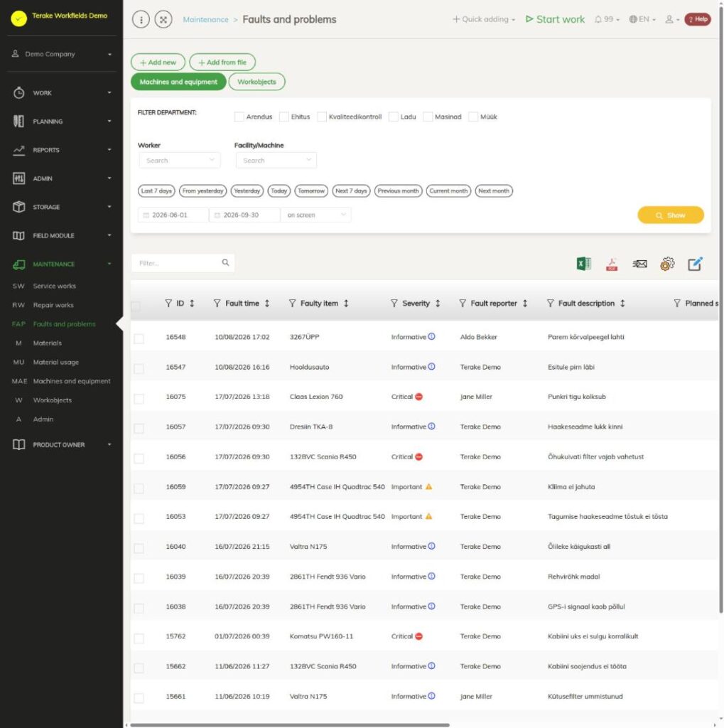Open Repair works in sidebar
Screen dimensions: 724x728
click(53, 305)
